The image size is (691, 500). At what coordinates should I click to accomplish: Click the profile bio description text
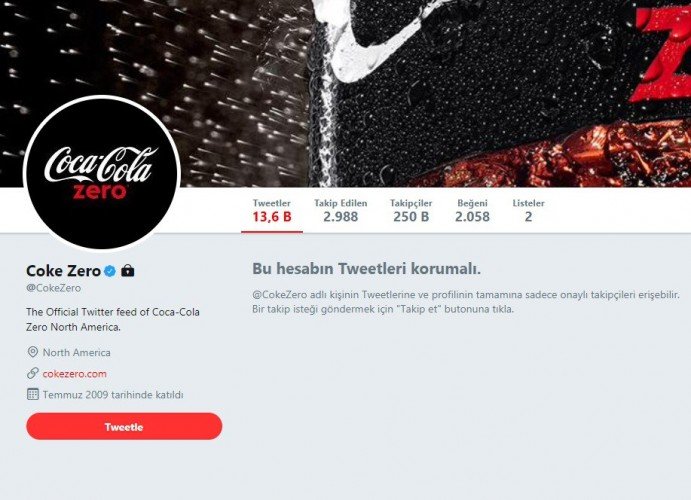pos(113,319)
